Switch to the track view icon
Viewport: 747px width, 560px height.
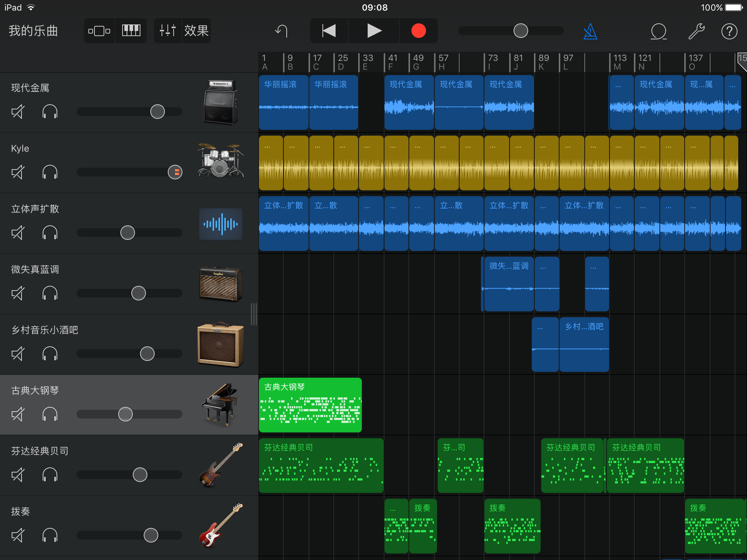[99, 31]
